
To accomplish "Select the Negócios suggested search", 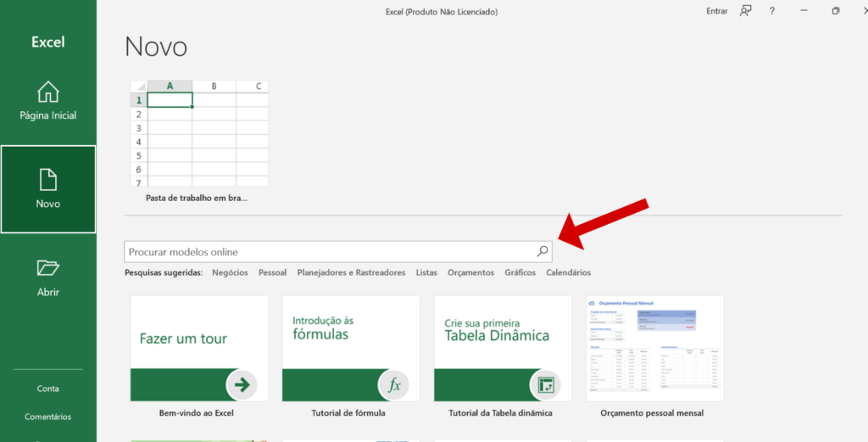I will coord(231,272).
